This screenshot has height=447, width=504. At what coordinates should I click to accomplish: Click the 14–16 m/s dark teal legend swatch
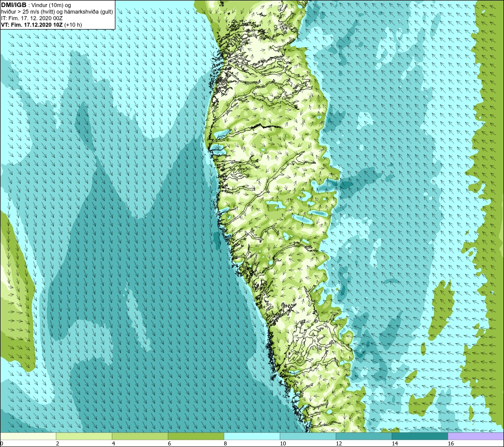click(420, 436)
